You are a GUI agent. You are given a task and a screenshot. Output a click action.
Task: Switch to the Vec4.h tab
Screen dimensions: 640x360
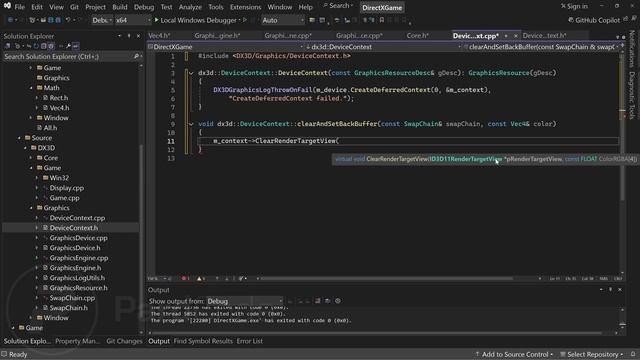pyautogui.click(x=160, y=36)
